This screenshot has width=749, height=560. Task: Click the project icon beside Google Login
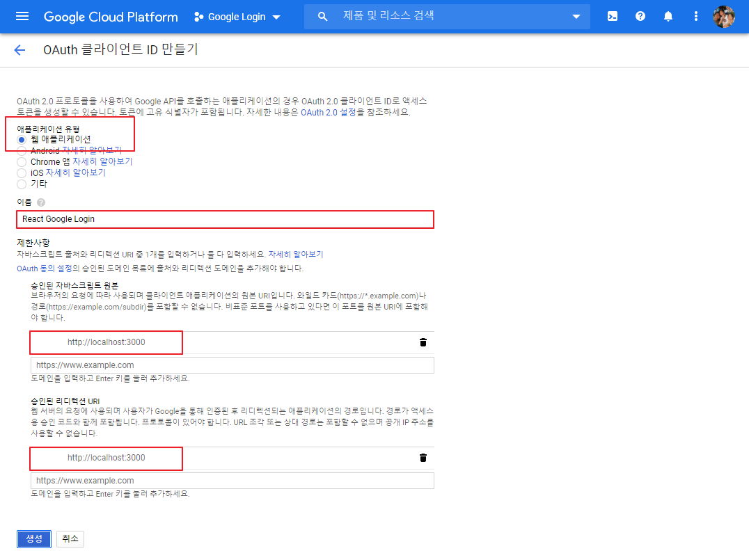click(198, 17)
